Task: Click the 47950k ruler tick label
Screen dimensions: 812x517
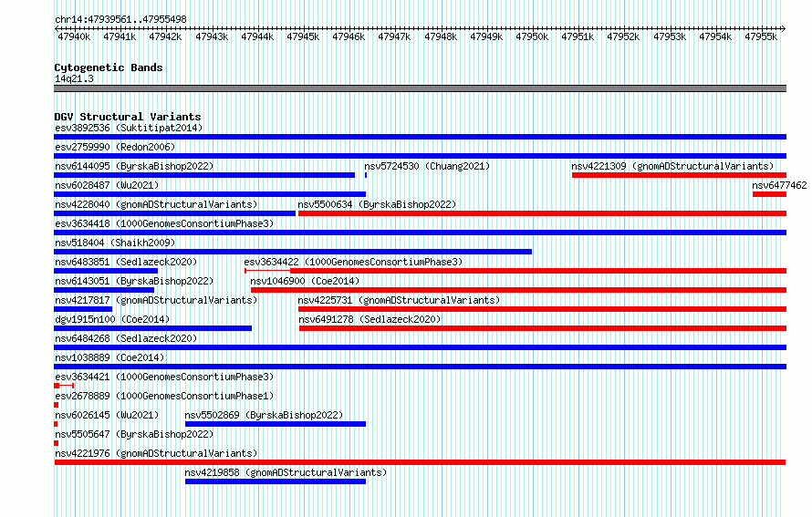Action: click(532, 36)
